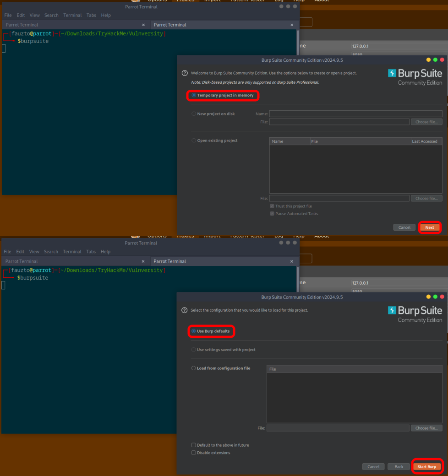Switch to the first tab of the upper Parrot Terminal
The width and height of the screenshot is (448, 476).
pos(73,25)
